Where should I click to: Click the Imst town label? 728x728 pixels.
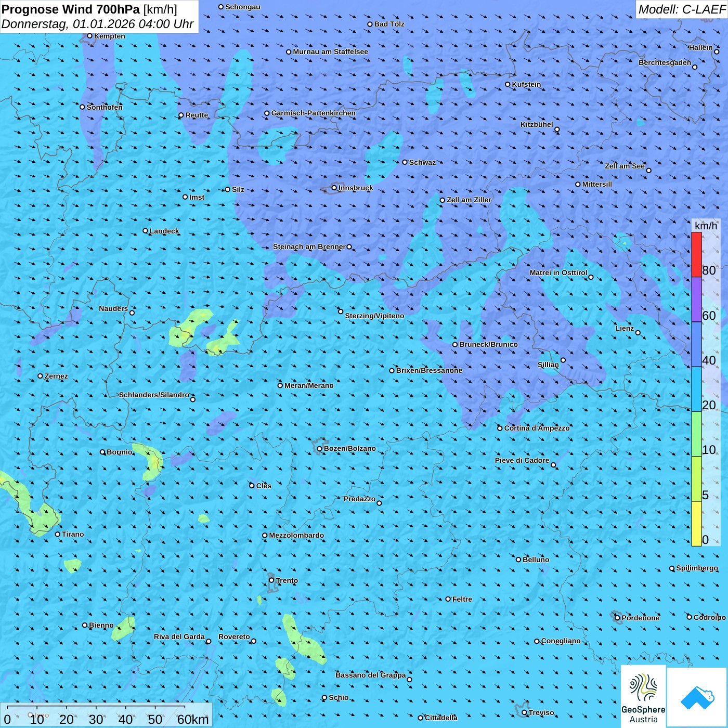click(197, 197)
